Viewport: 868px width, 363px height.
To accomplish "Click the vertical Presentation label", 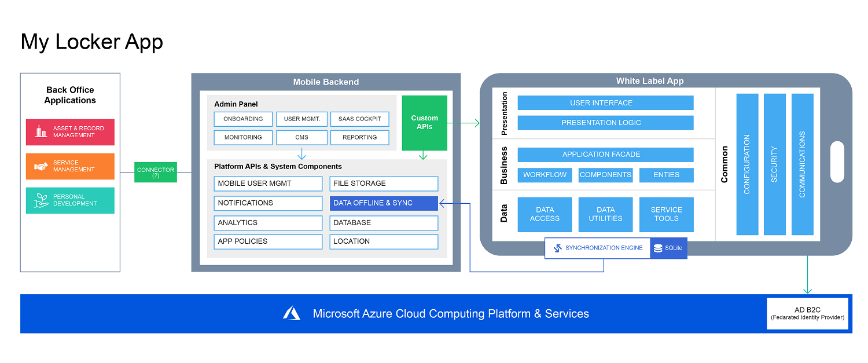I will (x=504, y=113).
